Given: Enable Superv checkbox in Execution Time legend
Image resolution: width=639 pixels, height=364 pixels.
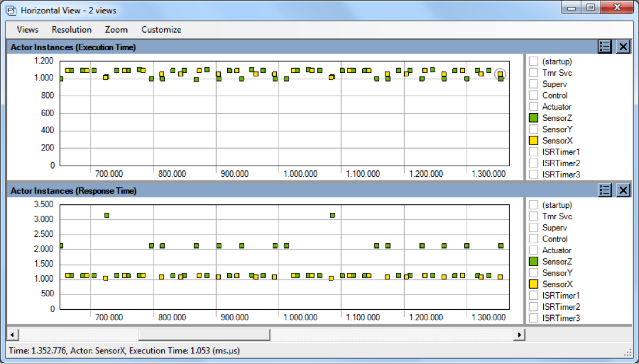Looking at the screenshot, I should (533, 84).
